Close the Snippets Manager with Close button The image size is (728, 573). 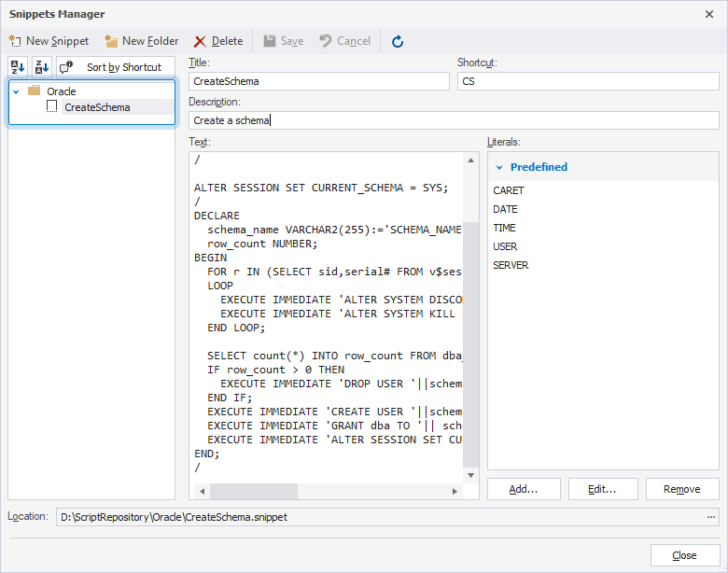pos(685,555)
